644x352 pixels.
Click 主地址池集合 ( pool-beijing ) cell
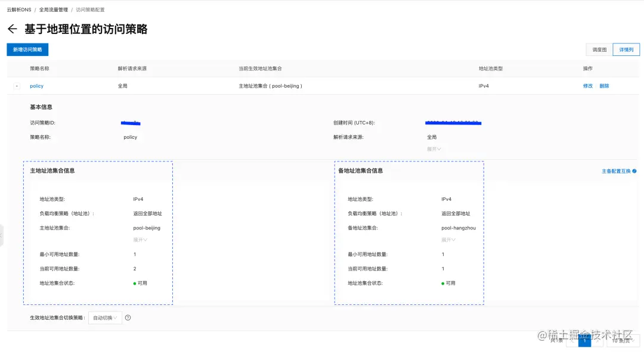click(270, 86)
